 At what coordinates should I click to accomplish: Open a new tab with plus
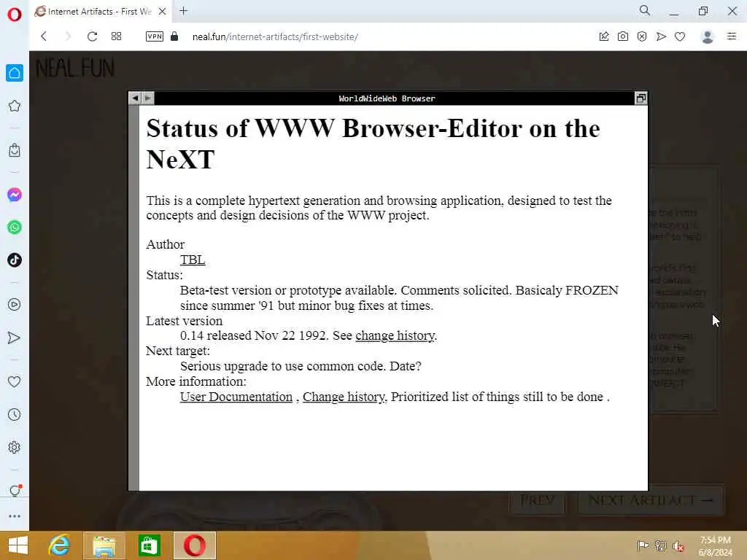click(183, 10)
